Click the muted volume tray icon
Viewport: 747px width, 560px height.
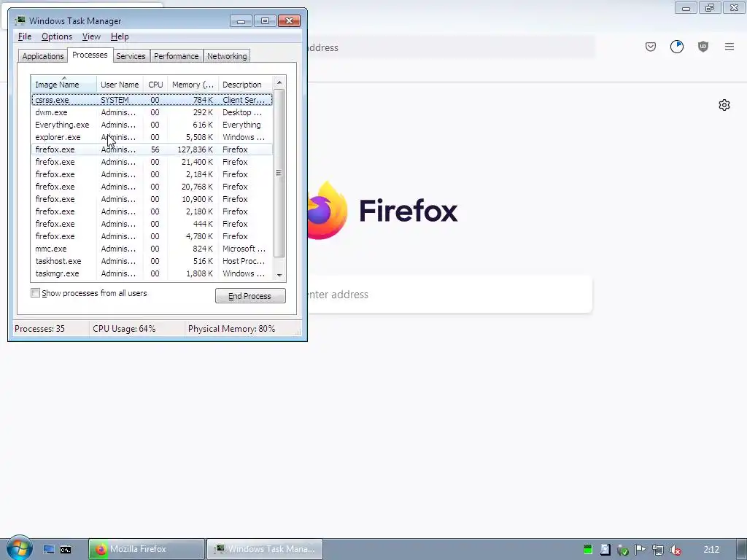click(675, 550)
